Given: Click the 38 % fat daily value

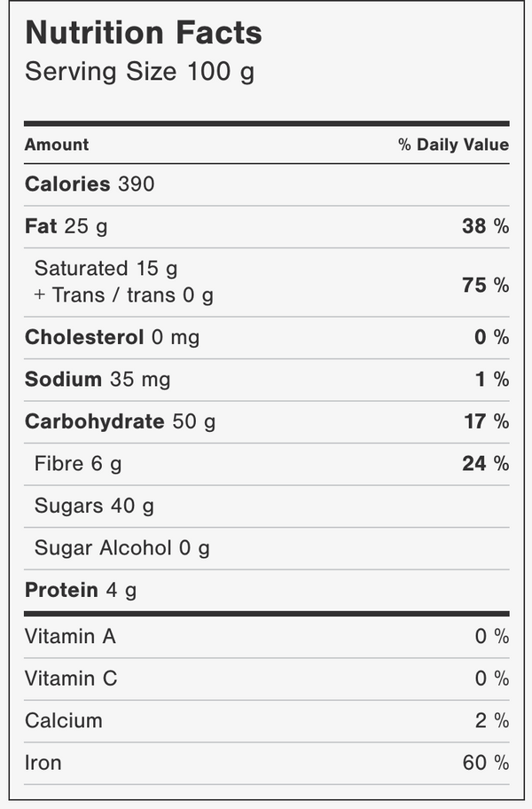Looking at the screenshot, I should tap(486, 226).
